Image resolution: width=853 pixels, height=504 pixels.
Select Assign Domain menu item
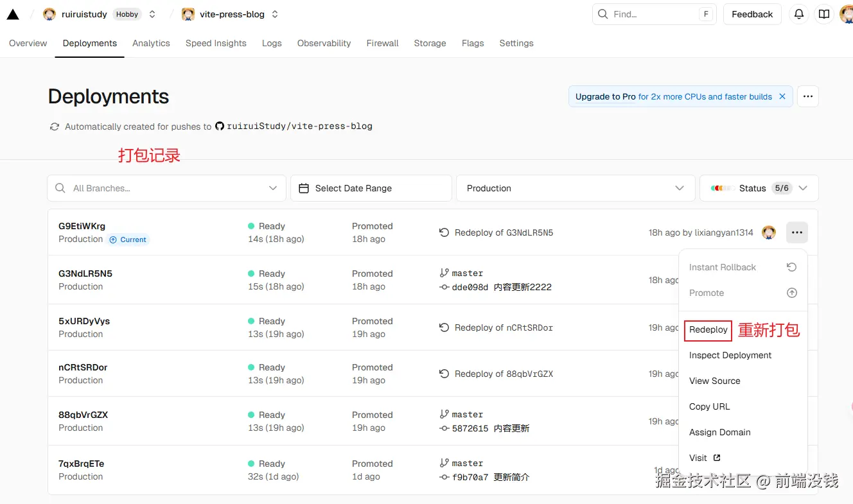point(743,432)
